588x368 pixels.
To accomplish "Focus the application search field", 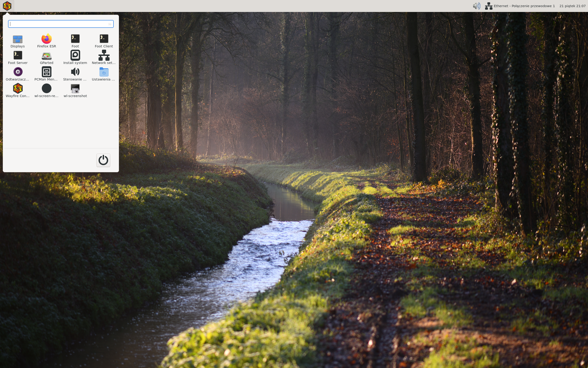I will click(61, 24).
